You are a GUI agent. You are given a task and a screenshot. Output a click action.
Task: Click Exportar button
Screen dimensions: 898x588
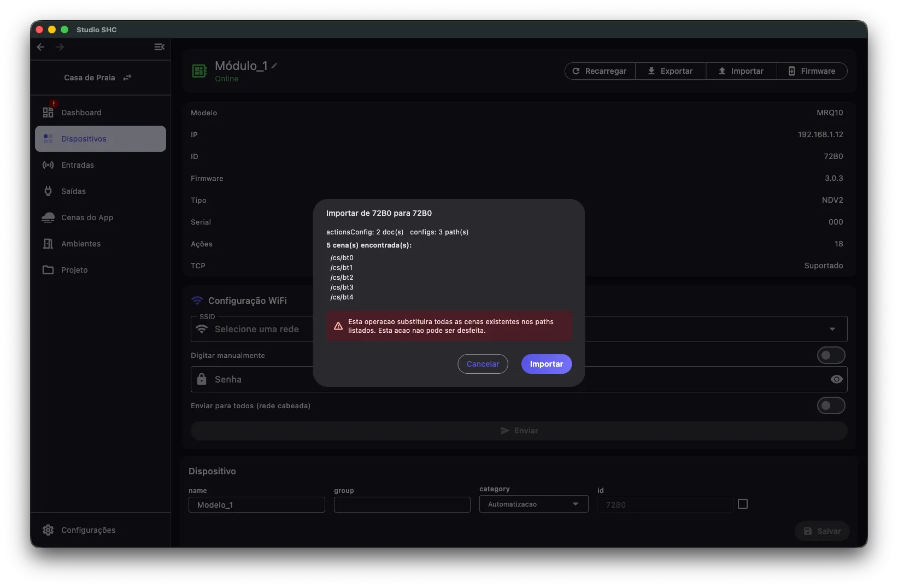point(671,71)
